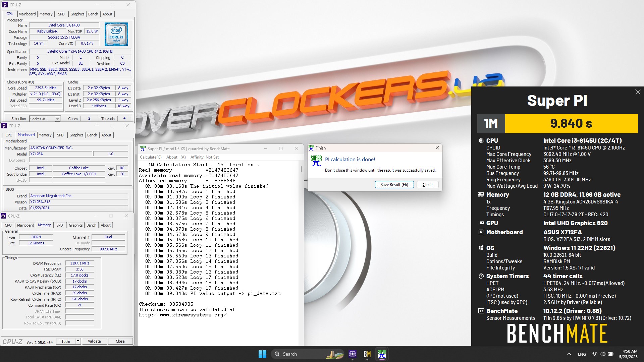The height and width of the screenshot is (362, 644).
Task: Click DRAM Frequency value 1197.1 MHz
Action: (x=79, y=263)
